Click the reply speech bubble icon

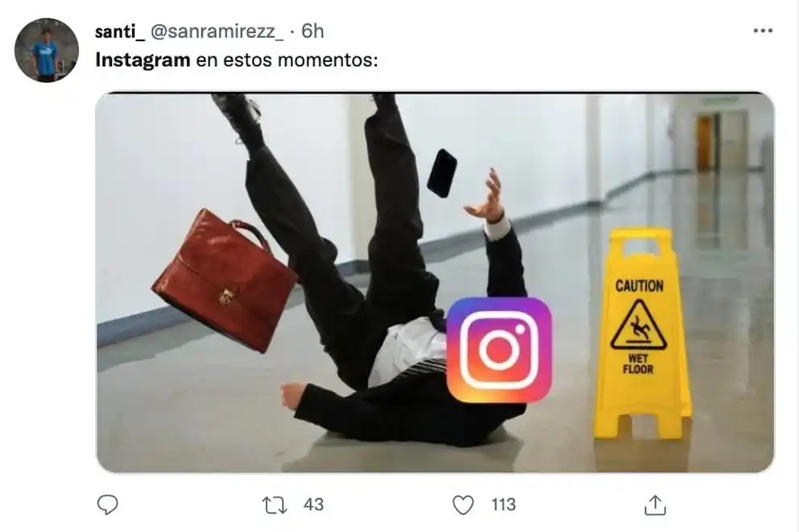coord(107,505)
